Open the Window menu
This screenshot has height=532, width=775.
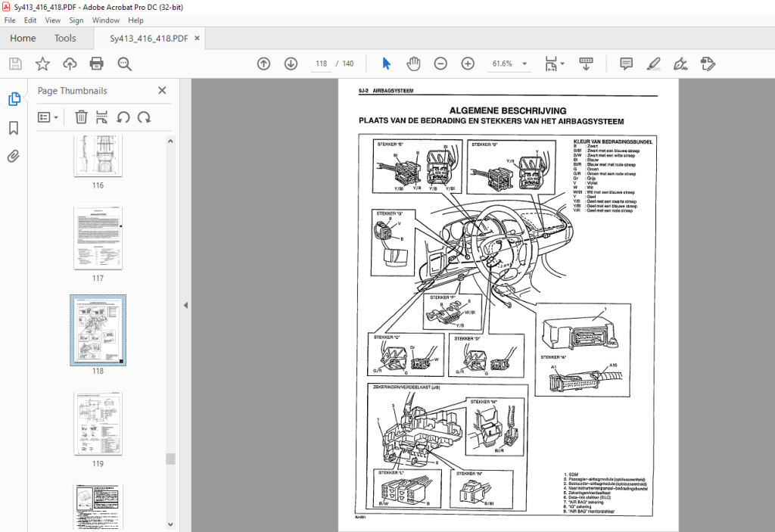pos(106,20)
